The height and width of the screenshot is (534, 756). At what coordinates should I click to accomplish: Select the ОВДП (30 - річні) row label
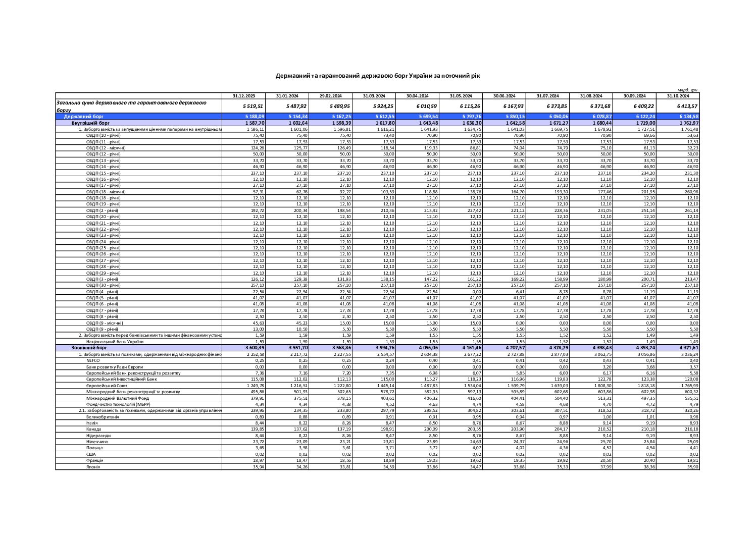tap(104, 285)
